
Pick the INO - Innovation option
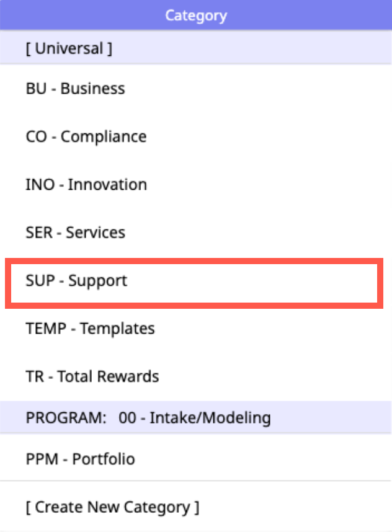(x=86, y=185)
